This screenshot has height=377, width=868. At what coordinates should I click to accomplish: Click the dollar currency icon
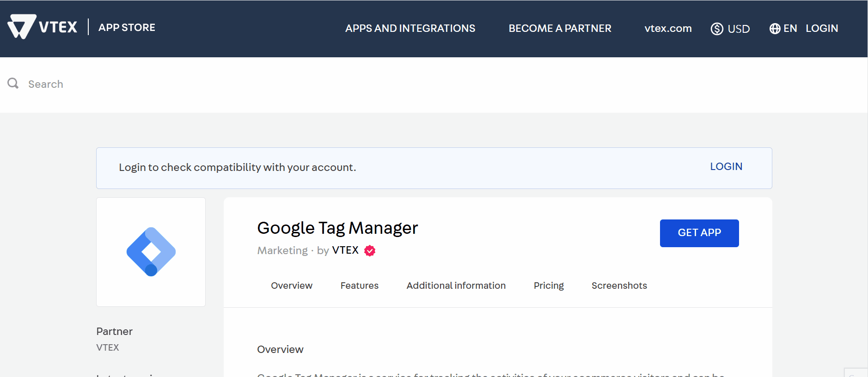tap(717, 29)
